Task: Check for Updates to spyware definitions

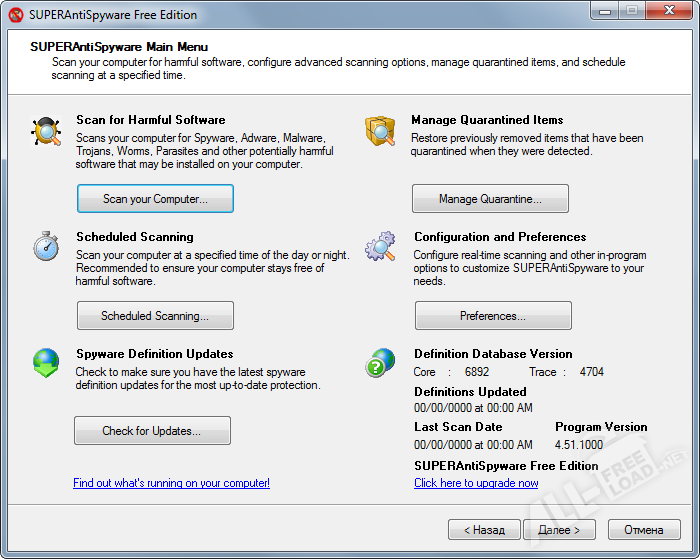Action: coord(152,431)
